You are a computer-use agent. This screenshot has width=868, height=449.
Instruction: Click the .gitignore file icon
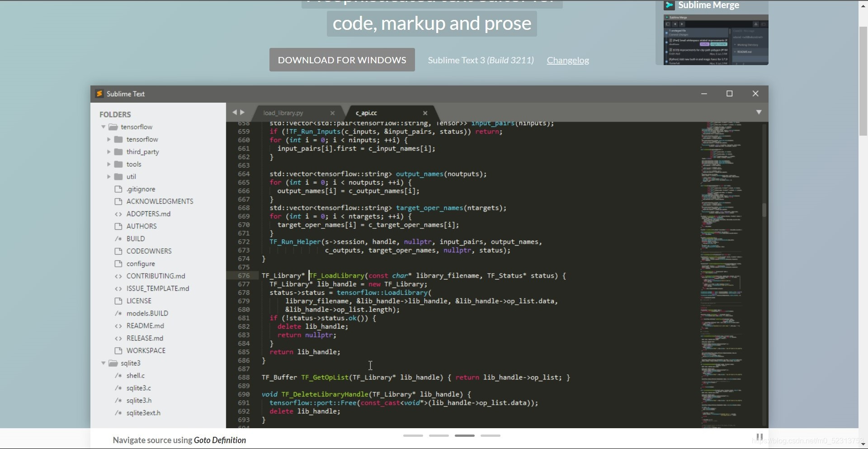[118, 189]
